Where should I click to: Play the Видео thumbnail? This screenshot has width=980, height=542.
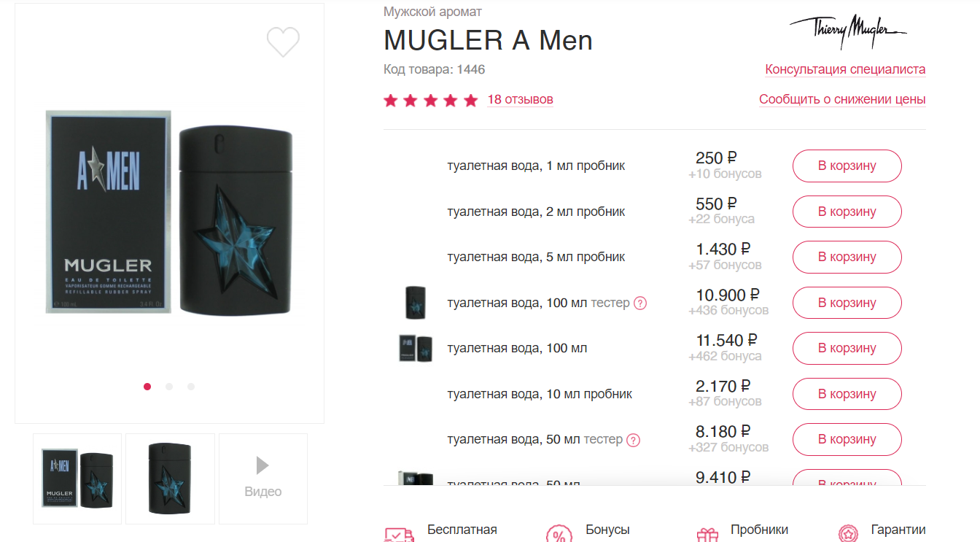click(263, 479)
